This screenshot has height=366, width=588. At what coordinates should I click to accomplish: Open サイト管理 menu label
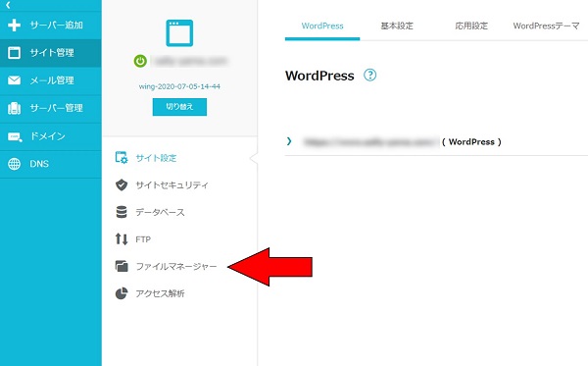coord(52,53)
